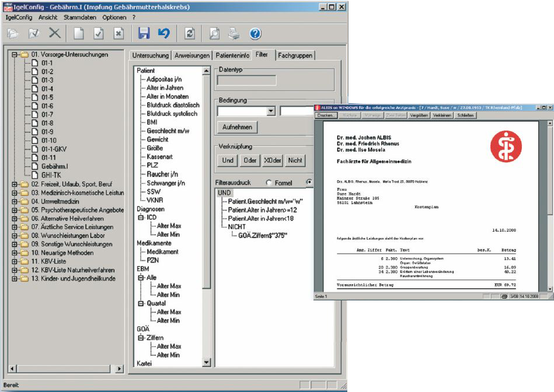Open the Ansicht menu
This screenshot has width=554, height=392.
pyautogui.click(x=48, y=17)
